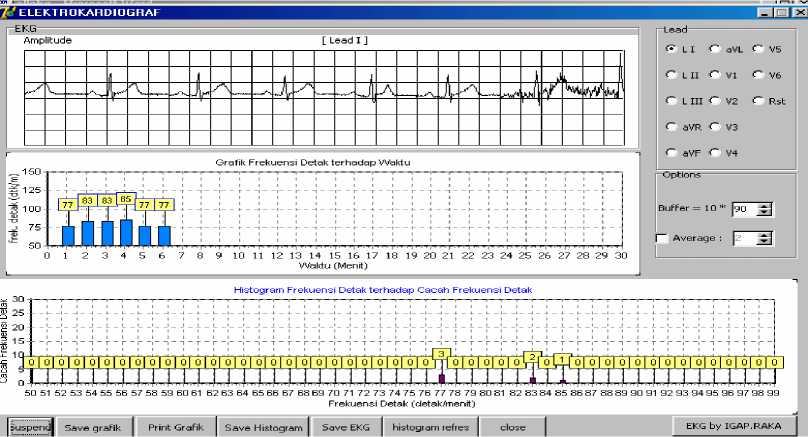The height and width of the screenshot is (437, 808).
Task: Click the Buffer value field showing 90
Action: [744, 209]
